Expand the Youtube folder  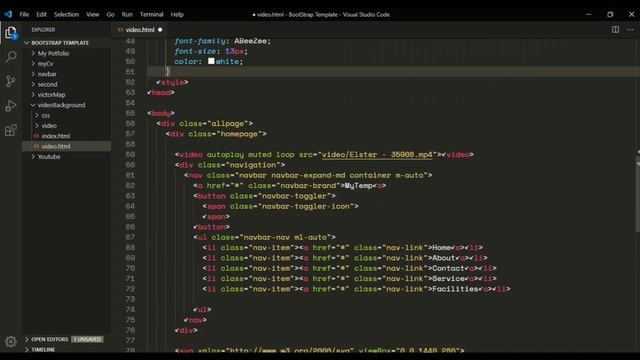point(49,157)
